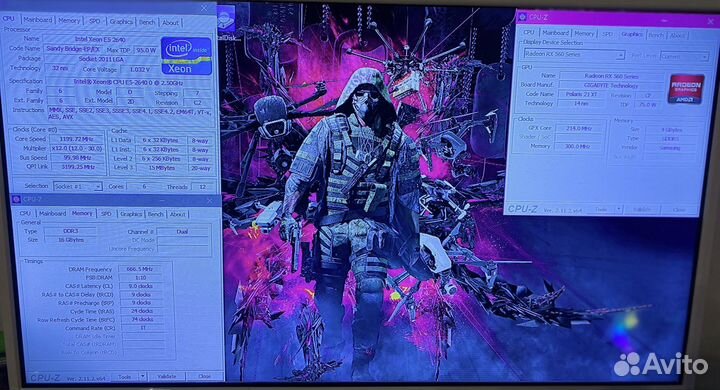
Task: Open the Socket #1 selection dropdown
Action: (x=78, y=187)
